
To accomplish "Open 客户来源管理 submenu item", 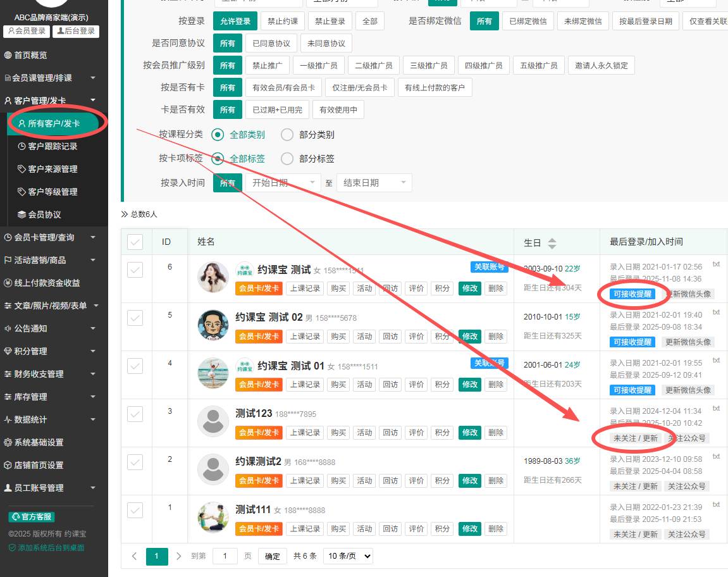I will tap(52, 169).
